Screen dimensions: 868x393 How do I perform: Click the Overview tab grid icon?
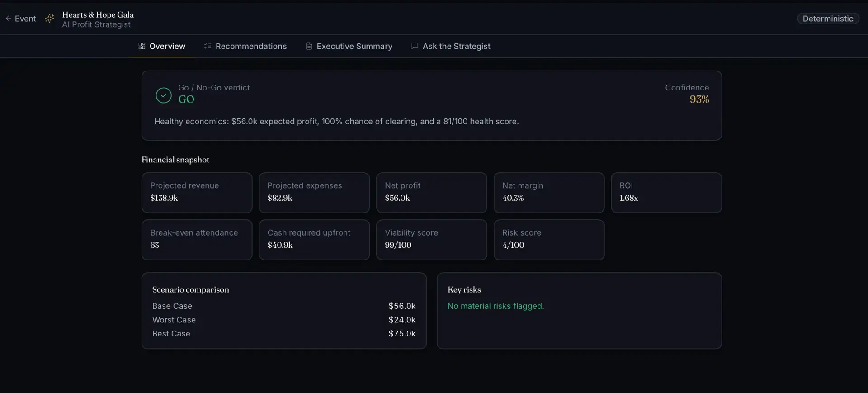[142, 46]
